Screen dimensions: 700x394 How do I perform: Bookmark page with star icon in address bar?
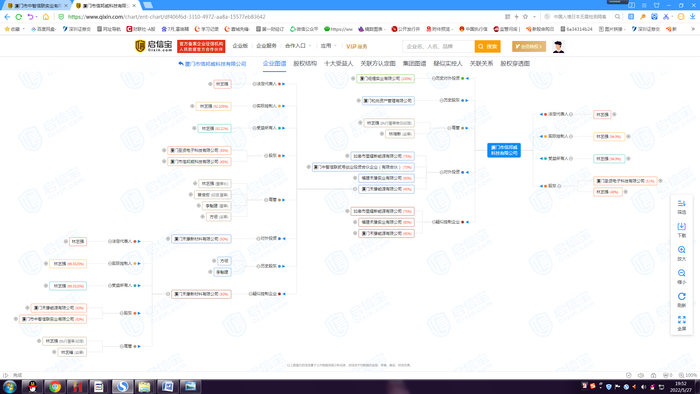pos(525,17)
